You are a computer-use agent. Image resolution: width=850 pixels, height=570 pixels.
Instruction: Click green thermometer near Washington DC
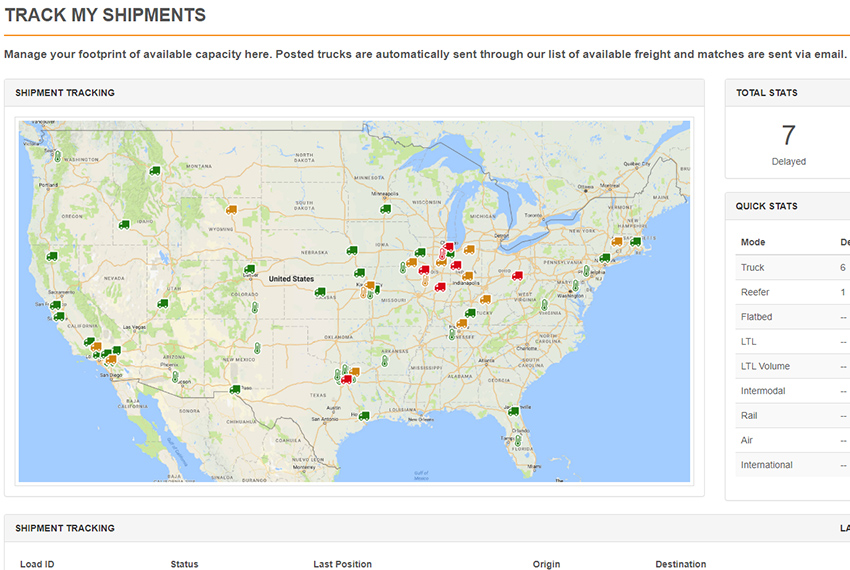576,286
